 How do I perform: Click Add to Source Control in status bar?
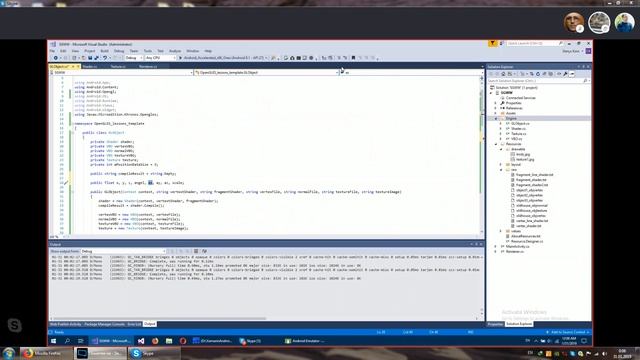click(569, 332)
